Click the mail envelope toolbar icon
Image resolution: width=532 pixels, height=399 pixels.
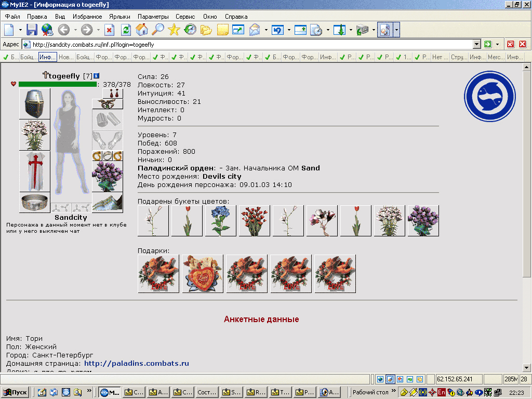click(x=255, y=30)
